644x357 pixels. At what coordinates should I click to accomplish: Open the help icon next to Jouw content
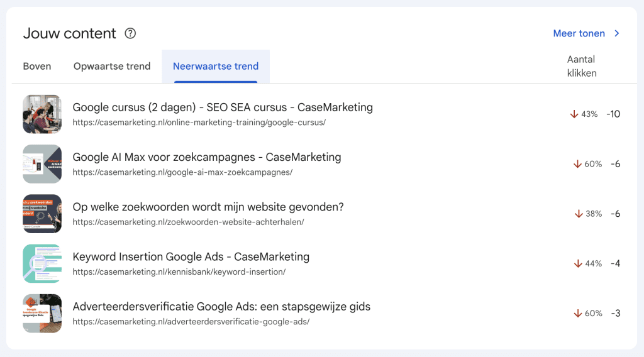(x=130, y=33)
